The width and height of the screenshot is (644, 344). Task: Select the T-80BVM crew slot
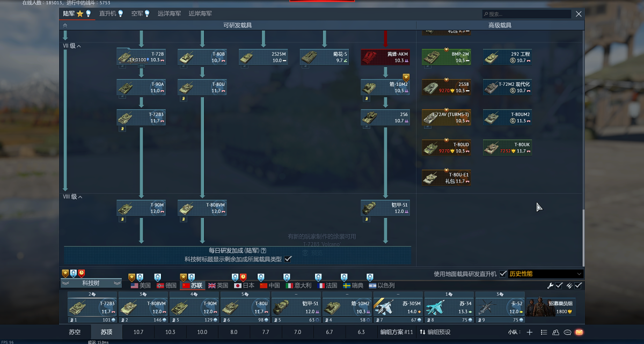point(143,308)
